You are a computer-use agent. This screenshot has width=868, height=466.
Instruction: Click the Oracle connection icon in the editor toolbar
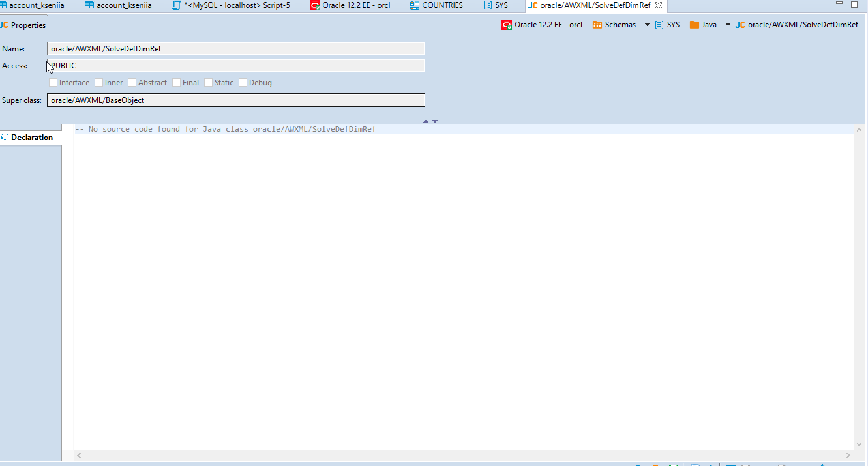click(x=506, y=25)
